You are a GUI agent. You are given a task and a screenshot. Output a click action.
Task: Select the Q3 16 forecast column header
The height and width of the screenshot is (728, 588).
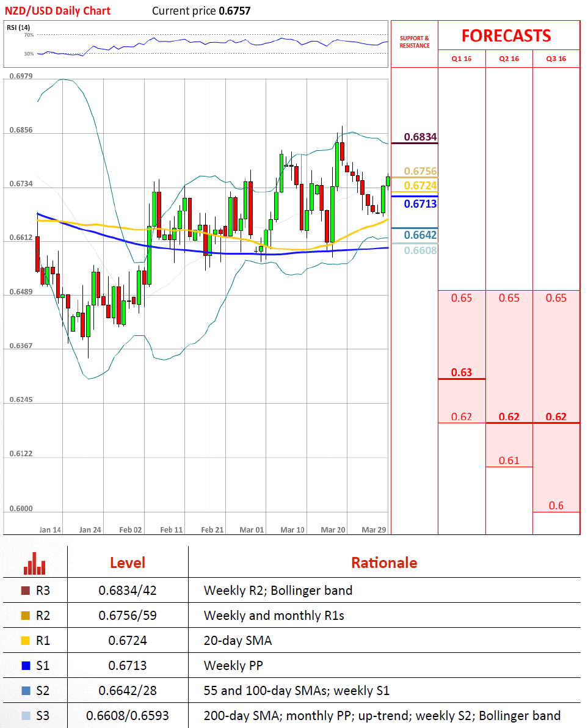[556, 59]
